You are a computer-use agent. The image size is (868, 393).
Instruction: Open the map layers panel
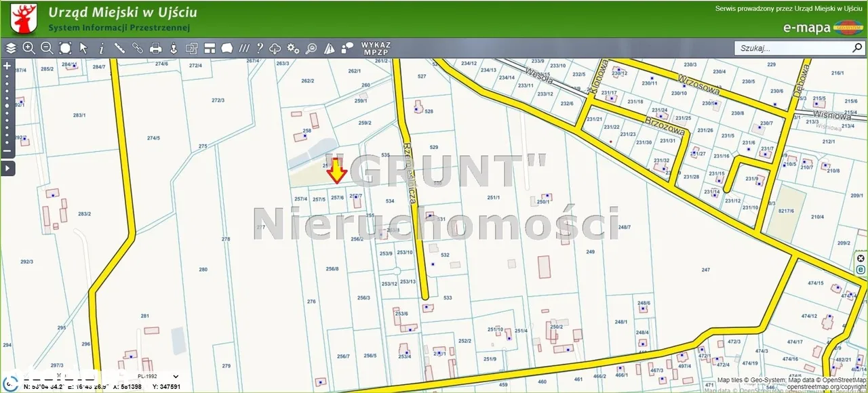(11, 48)
